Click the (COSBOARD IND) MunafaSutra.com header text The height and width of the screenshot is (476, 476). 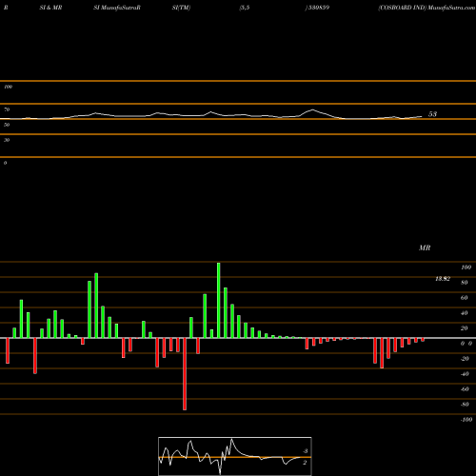coord(426,8)
